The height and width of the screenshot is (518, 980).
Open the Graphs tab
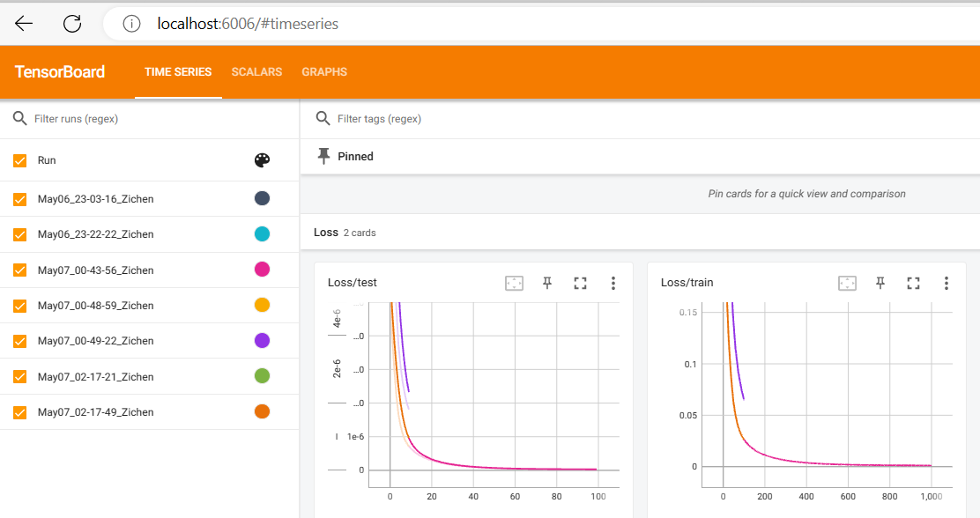[324, 72]
